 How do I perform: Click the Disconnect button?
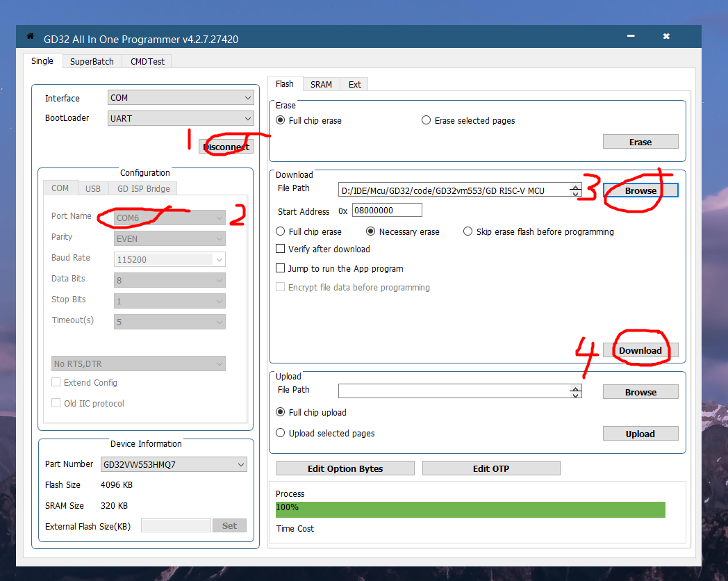point(226,147)
